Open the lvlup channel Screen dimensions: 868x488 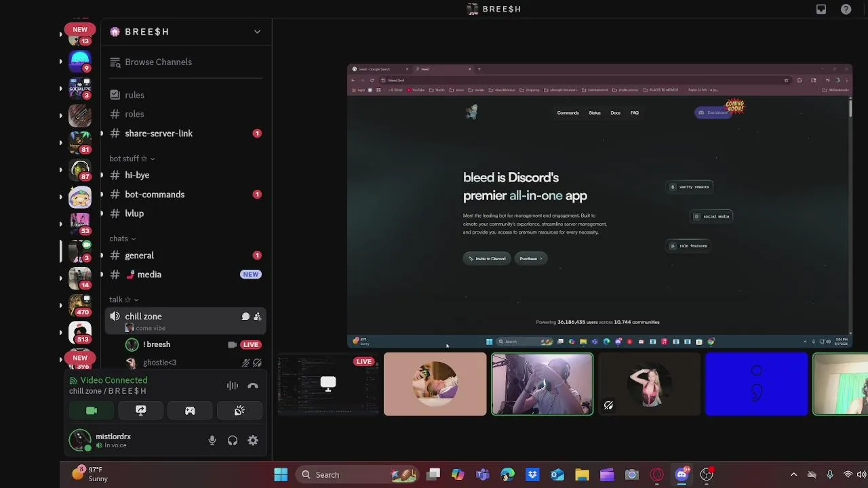(186, 213)
